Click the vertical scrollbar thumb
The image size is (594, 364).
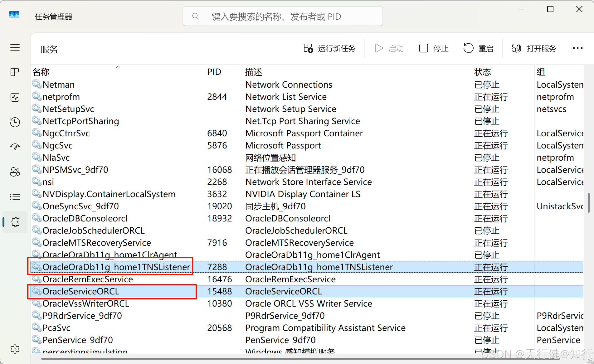click(x=589, y=203)
